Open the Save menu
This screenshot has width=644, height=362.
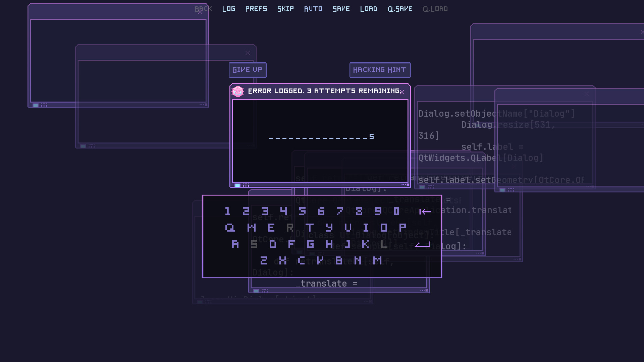pyautogui.click(x=341, y=9)
